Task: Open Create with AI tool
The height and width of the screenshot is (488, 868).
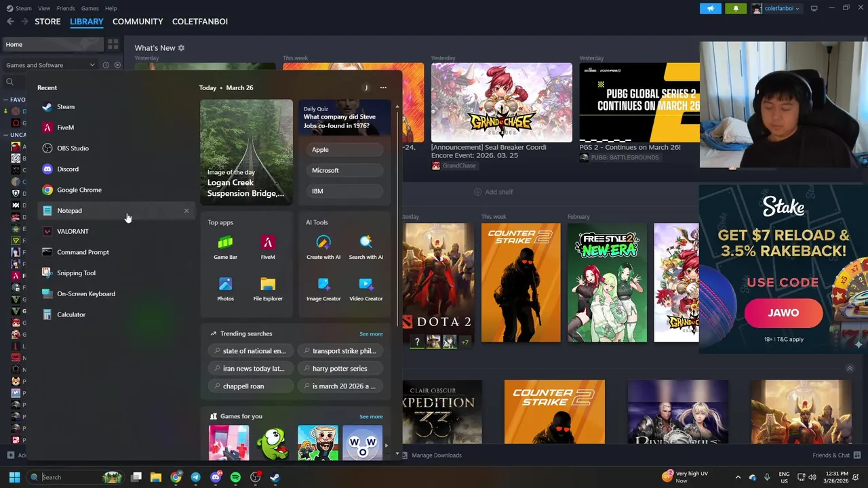Action: (x=323, y=247)
